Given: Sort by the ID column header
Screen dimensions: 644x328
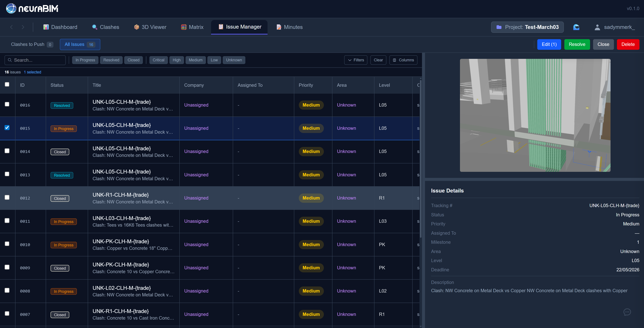Looking at the screenshot, I should pos(30,85).
